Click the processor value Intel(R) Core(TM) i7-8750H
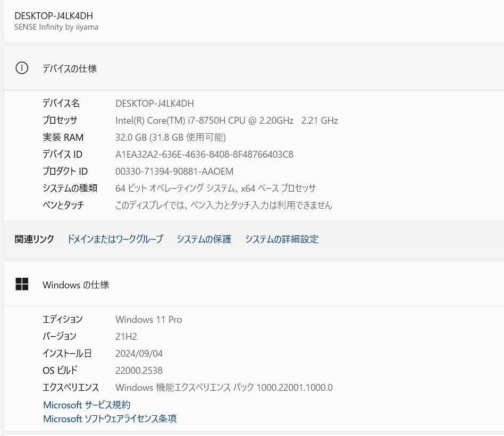 pos(226,121)
